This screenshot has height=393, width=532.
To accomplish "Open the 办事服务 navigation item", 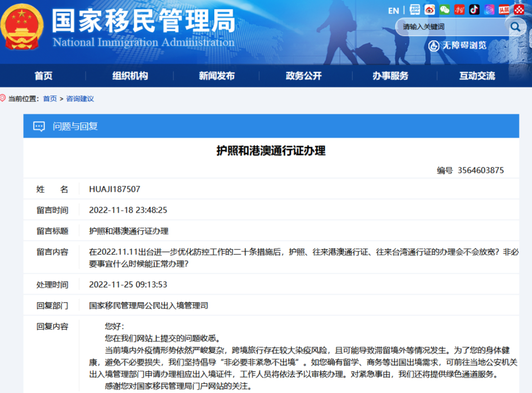I will pos(390,76).
